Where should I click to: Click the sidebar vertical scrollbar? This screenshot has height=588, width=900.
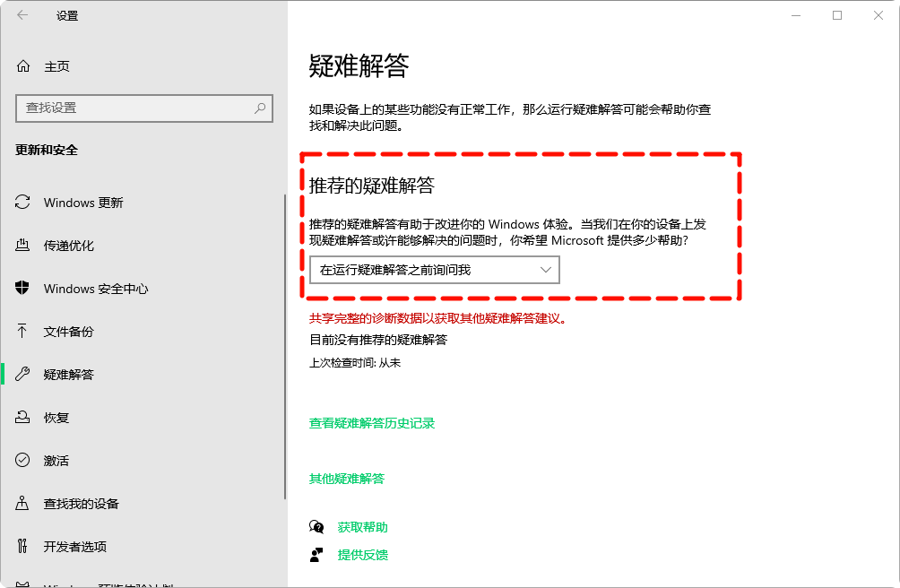point(285,359)
